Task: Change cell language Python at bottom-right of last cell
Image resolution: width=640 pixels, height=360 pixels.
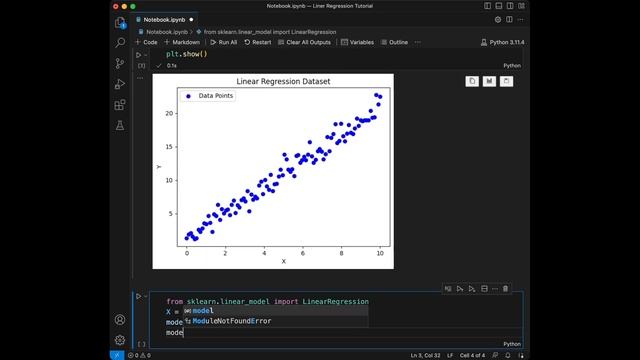Action: tap(512, 344)
